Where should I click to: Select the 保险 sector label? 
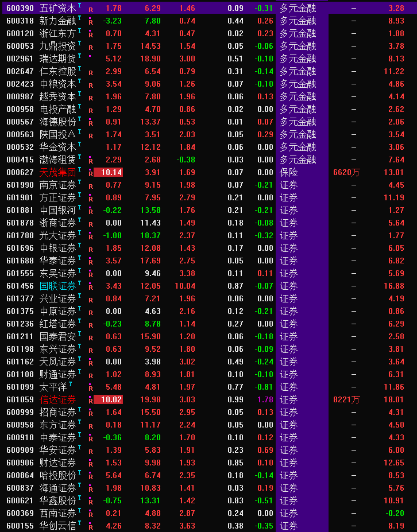289,172
